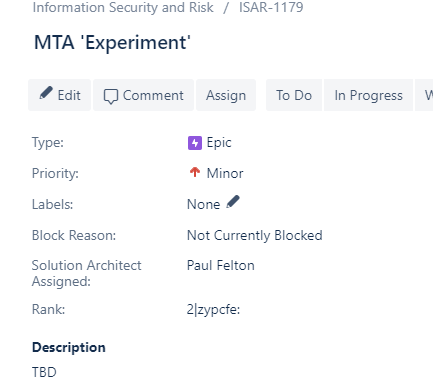Open the Edit issue button
Image resolution: width=433 pixels, height=386 pixels.
(60, 95)
